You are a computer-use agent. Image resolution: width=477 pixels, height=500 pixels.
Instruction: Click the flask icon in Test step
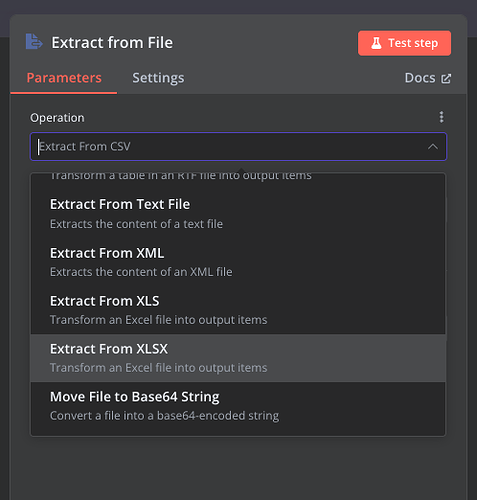376,43
